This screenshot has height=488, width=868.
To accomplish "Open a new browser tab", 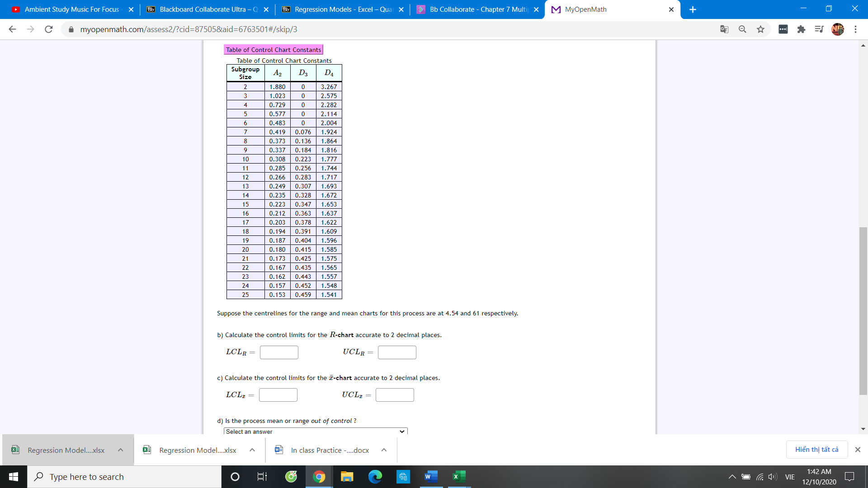I will click(693, 9).
